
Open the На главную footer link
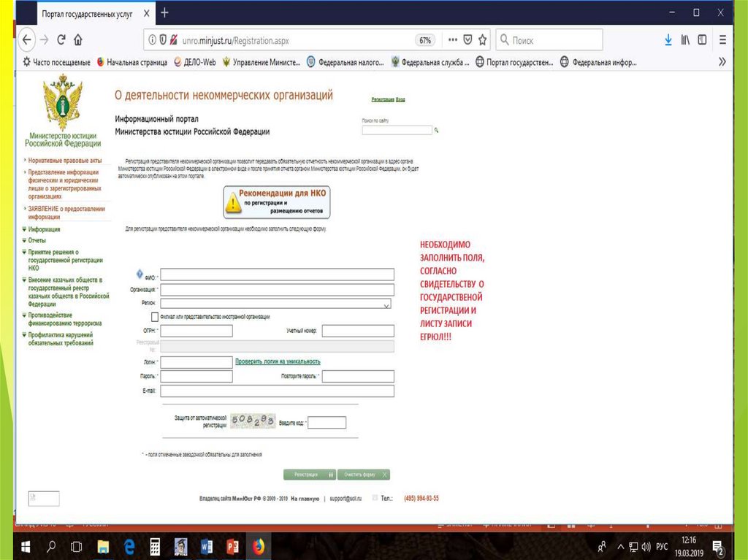pos(305,499)
